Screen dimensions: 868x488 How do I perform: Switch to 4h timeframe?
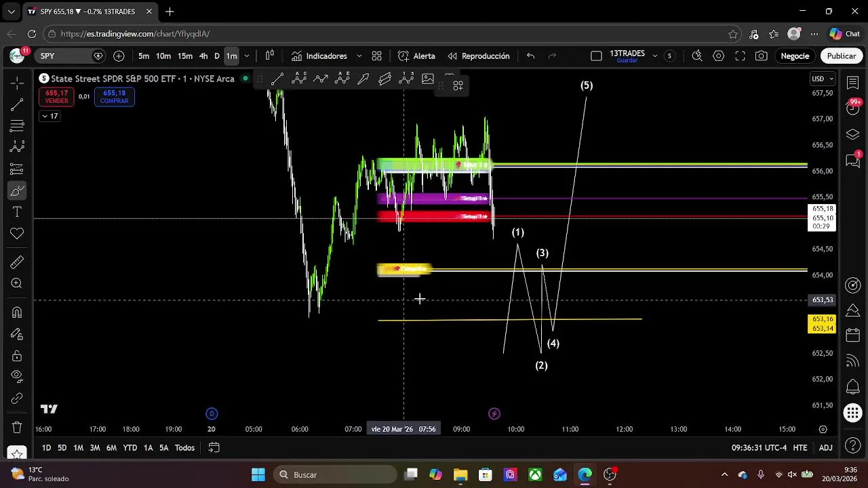[x=203, y=56]
